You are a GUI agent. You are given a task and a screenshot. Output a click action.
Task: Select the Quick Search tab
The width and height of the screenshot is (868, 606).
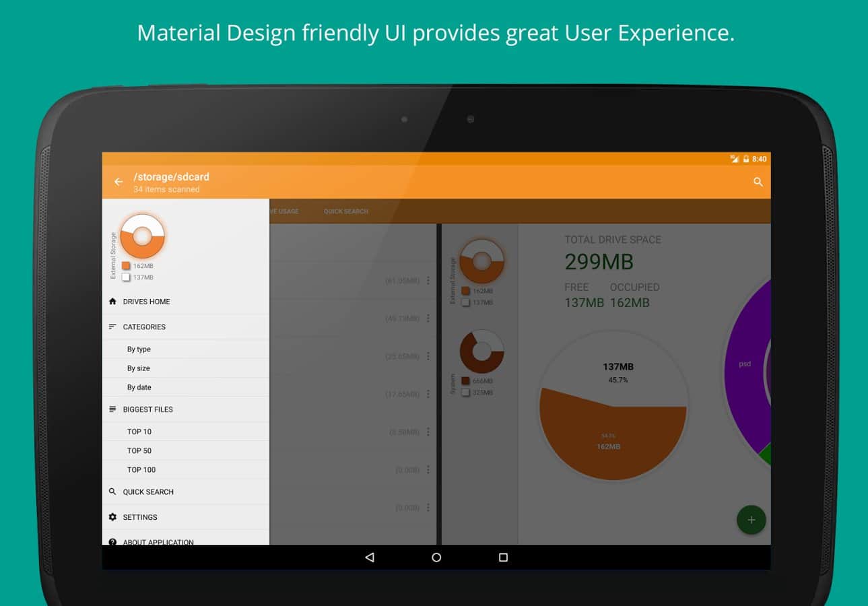[345, 211]
